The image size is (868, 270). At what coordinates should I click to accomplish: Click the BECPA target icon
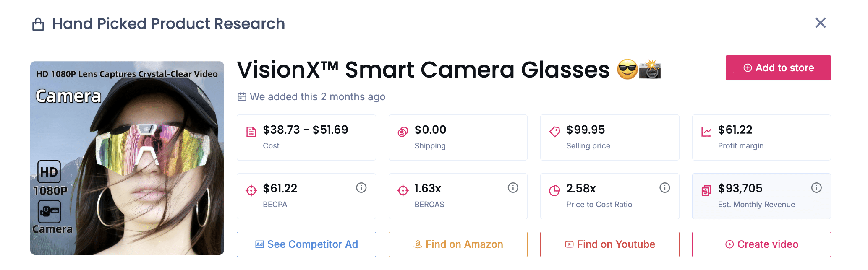tap(251, 189)
